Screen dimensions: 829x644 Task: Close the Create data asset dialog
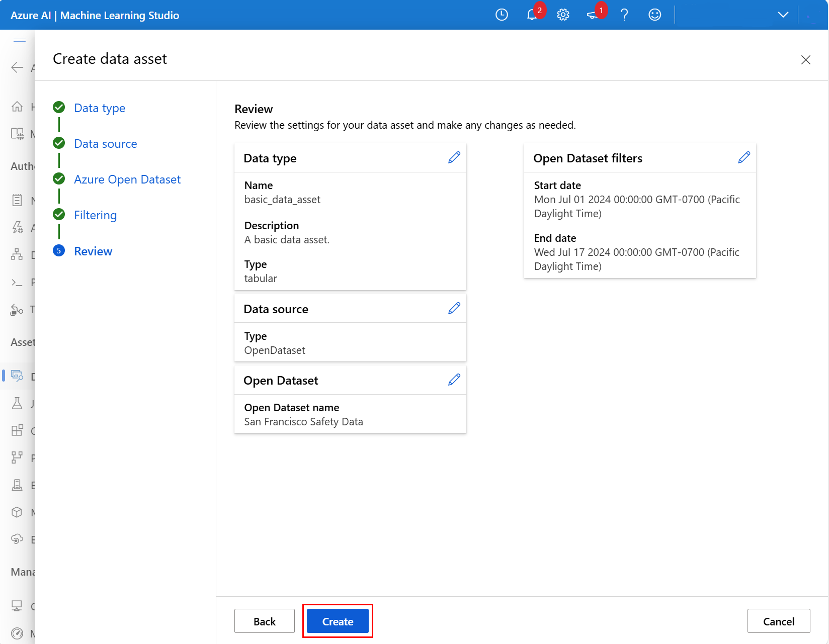(805, 60)
